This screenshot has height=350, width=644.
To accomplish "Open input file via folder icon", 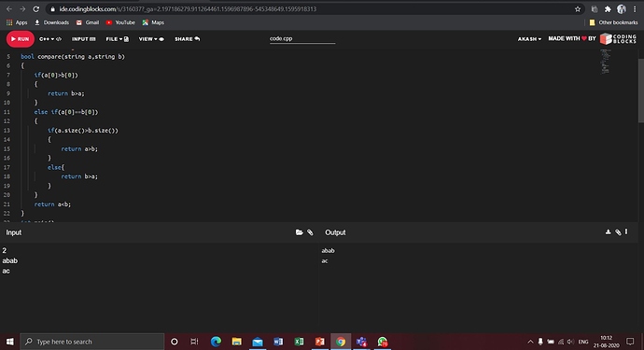I will [x=300, y=232].
